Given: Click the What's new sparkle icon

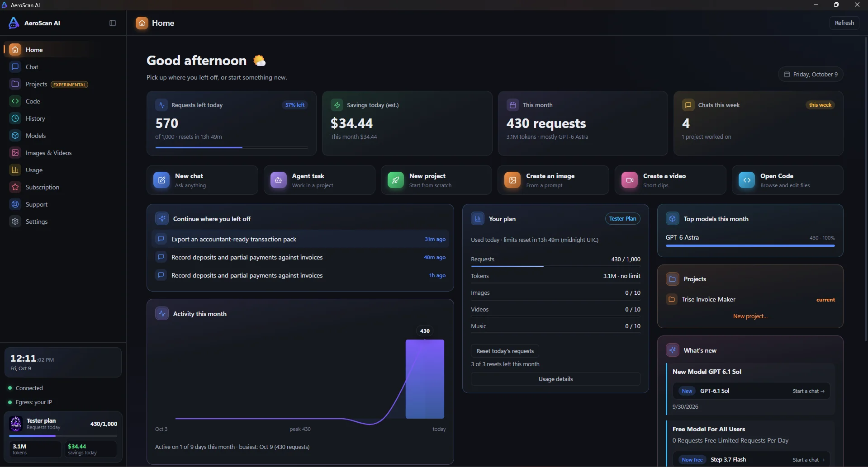Looking at the screenshot, I should 673,350.
